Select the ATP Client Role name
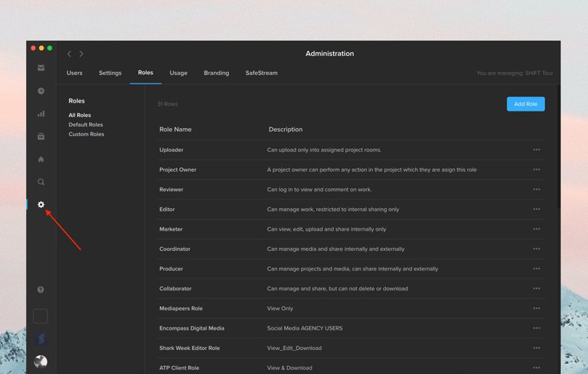 click(180, 368)
